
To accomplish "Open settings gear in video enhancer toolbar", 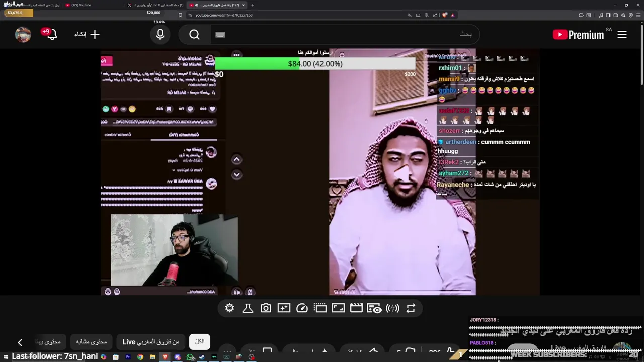I will click(x=229, y=308).
